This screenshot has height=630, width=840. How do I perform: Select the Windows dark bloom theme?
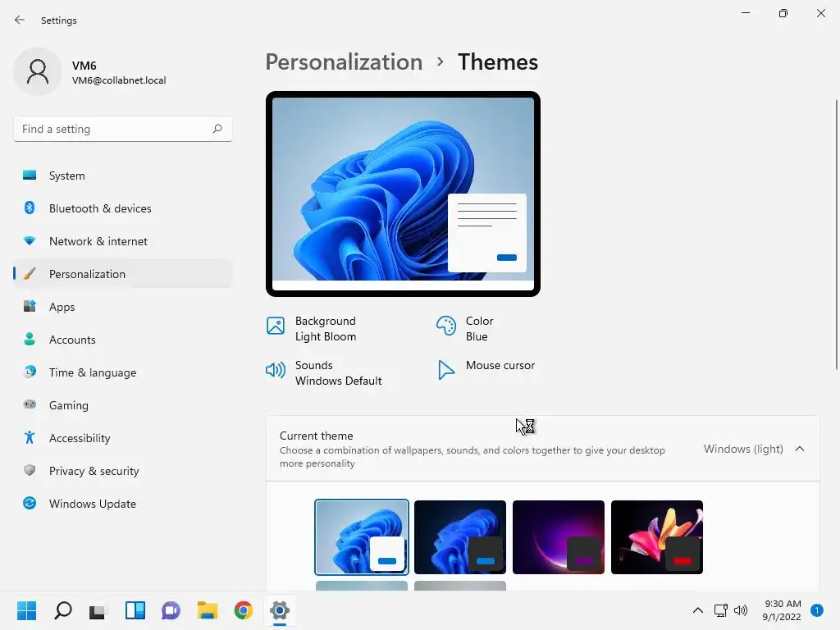click(x=460, y=536)
